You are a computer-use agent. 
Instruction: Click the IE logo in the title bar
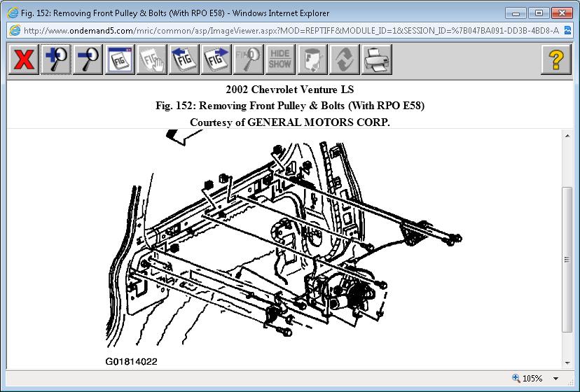[x=13, y=13]
